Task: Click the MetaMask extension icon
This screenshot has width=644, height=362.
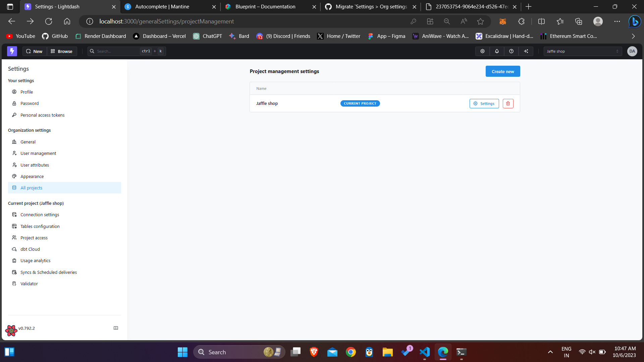Action: [x=502, y=21]
